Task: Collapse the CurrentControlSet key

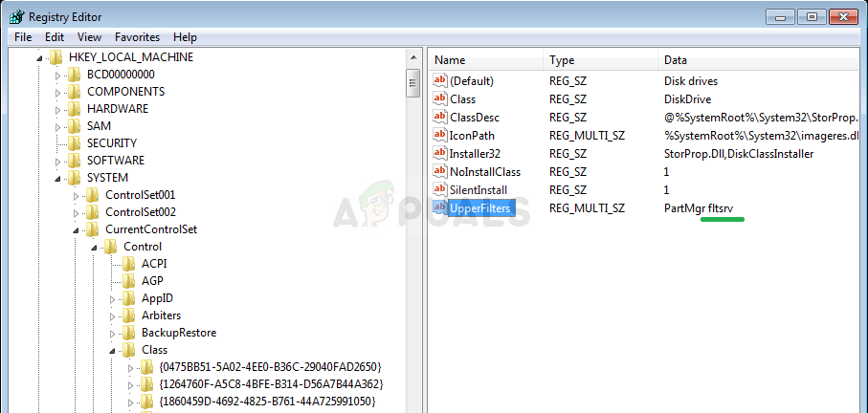Action: click(76, 229)
